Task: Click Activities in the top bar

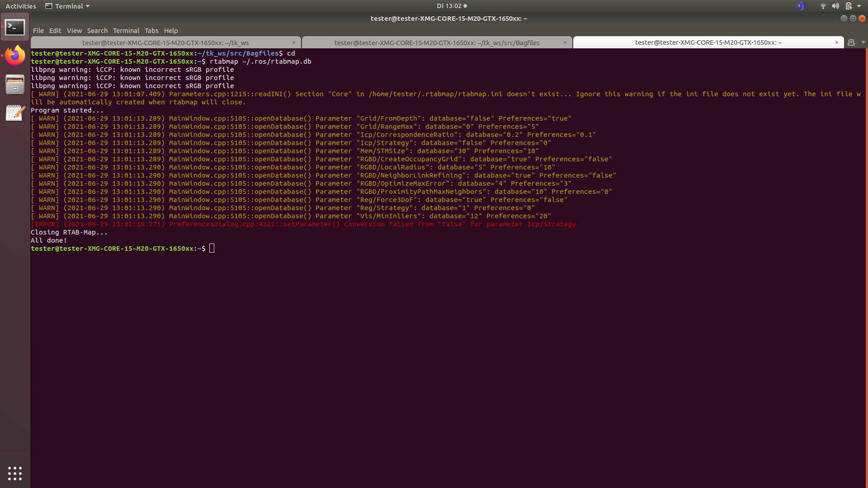Action: [x=21, y=6]
